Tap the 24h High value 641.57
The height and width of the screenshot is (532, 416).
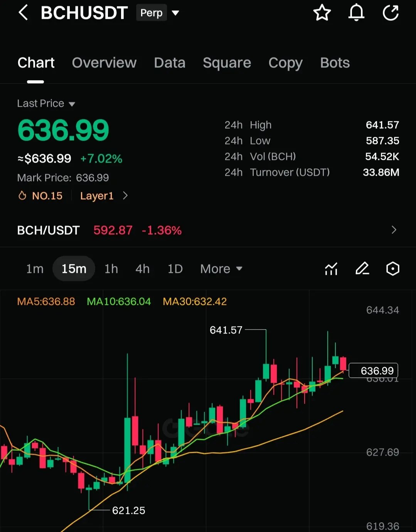[382, 125]
